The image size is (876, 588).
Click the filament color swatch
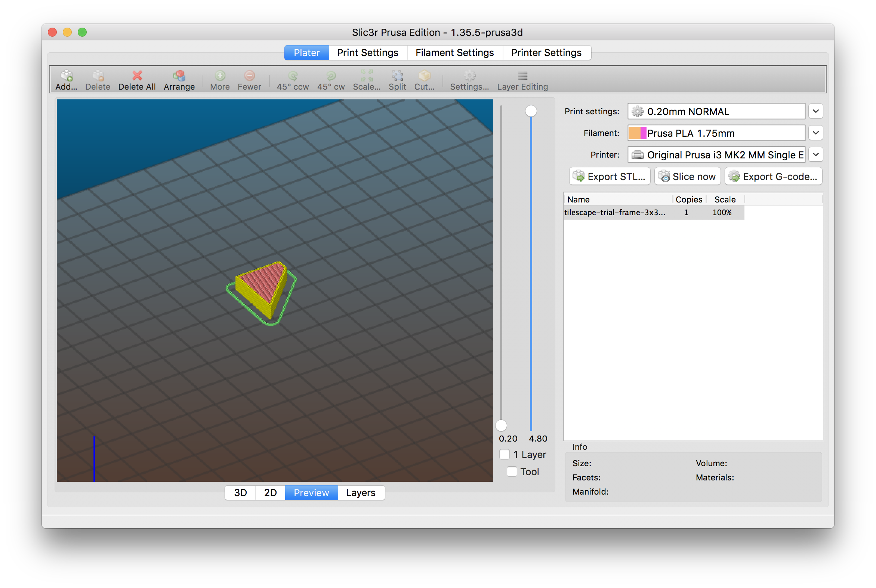pyautogui.click(x=637, y=133)
